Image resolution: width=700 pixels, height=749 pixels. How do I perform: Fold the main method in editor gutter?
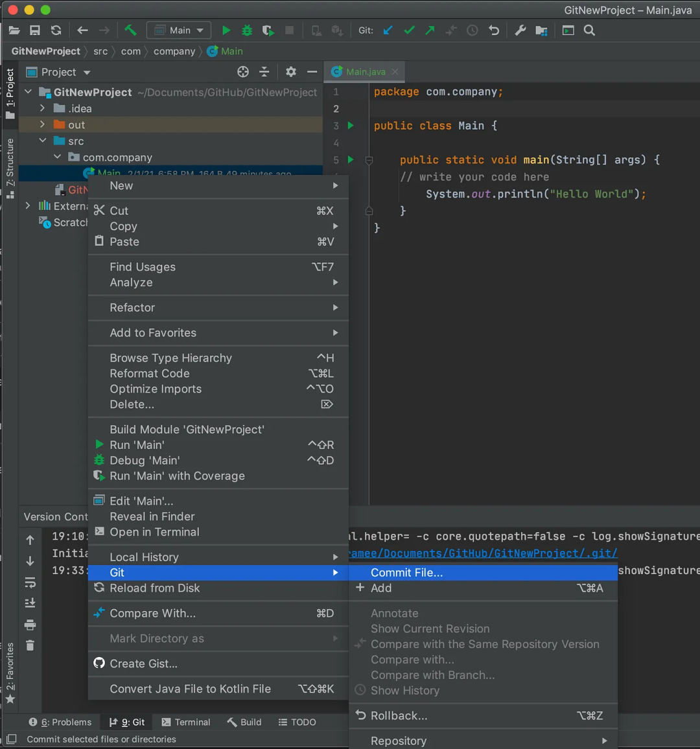coord(369,160)
